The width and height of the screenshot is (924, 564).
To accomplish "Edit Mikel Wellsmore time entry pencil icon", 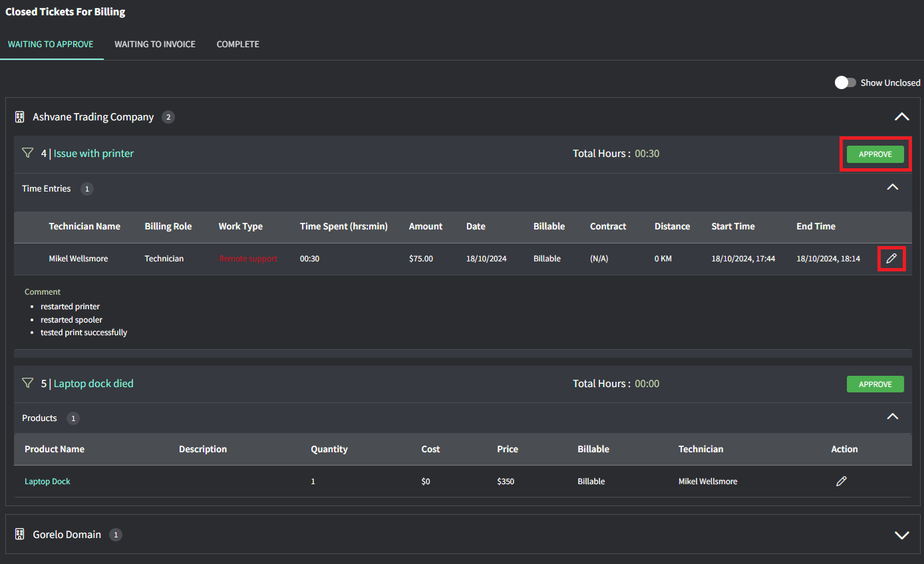I will coord(891,258).
